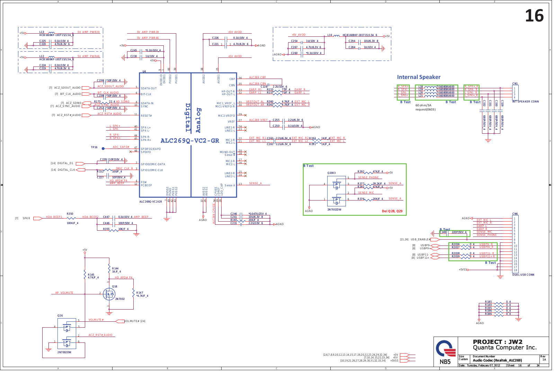The width and height of the screenshot is (554, 392).
Task: Click the R147 resistor label
Action: pos(142,294)
